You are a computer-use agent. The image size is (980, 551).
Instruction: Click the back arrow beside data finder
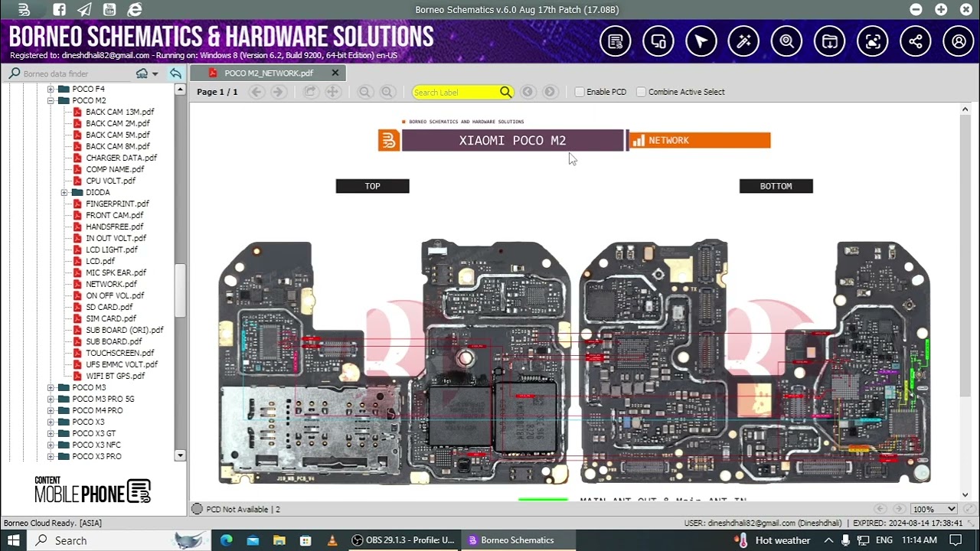175,73
